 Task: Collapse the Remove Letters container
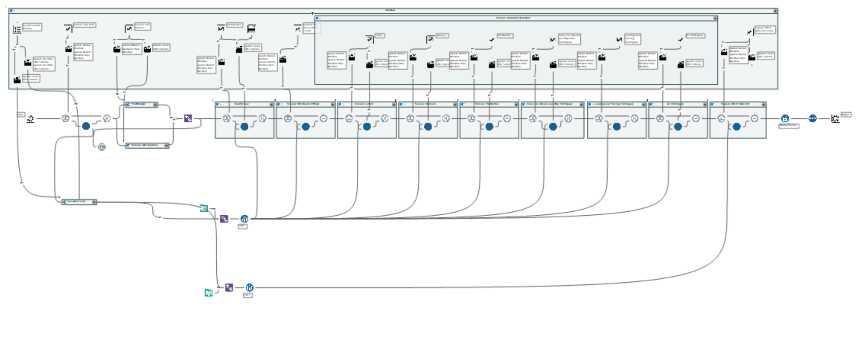coord(393,104)
